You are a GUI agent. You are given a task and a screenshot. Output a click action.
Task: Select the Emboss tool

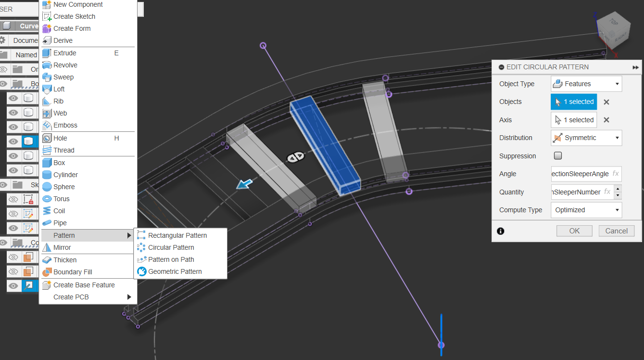(x=65, y=125)
